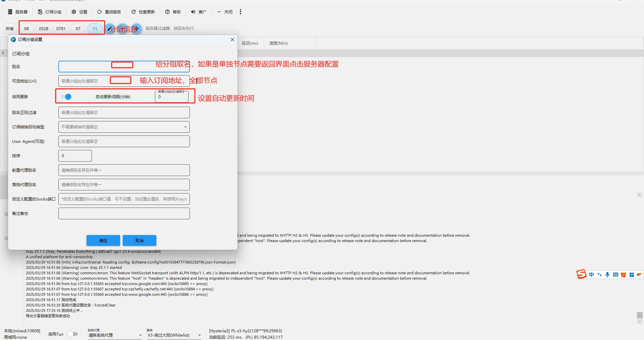Toggle the 启用更新 switch off
The width and height of the screenshot is (644, 340).
click(x=66, y=97)
